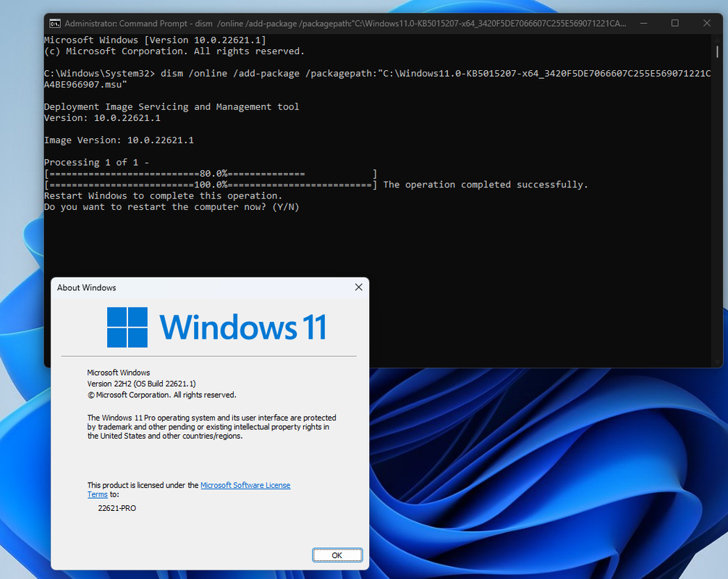Click 'Deployment Image Servicing and Management tool' line
The width and height of the screenshot is (728, 579).
click(x=172, y=106)
